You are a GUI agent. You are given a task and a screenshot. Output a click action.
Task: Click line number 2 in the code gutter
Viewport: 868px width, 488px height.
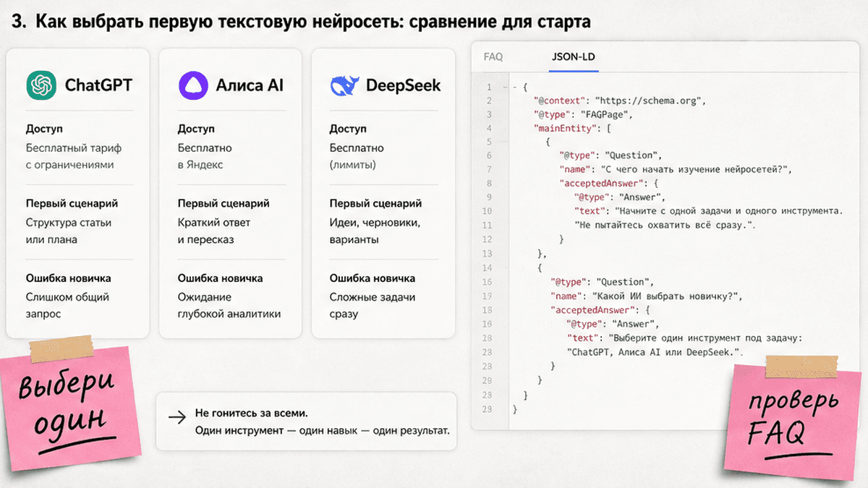point(489,100)
